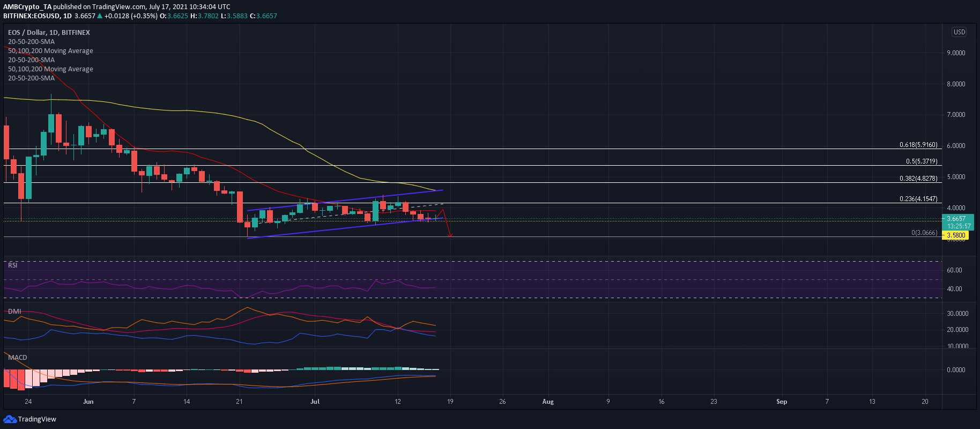Click the 7.0000 price axis label
The image size is (980, 429).
pos(956,115)
